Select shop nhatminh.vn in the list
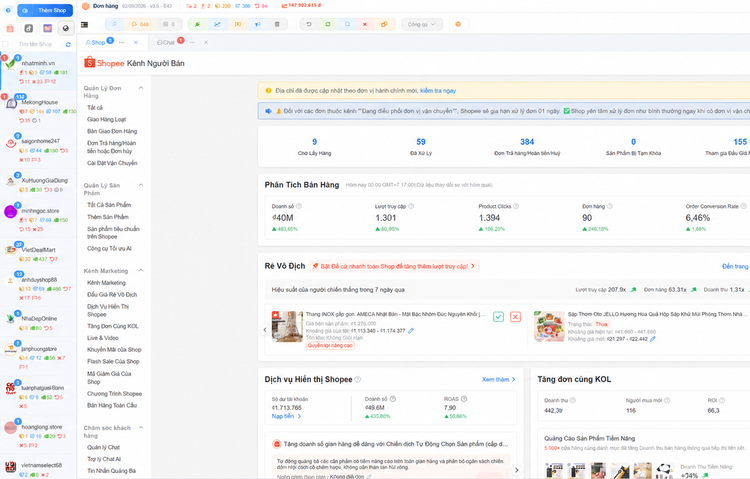 [x=38, y=71]
